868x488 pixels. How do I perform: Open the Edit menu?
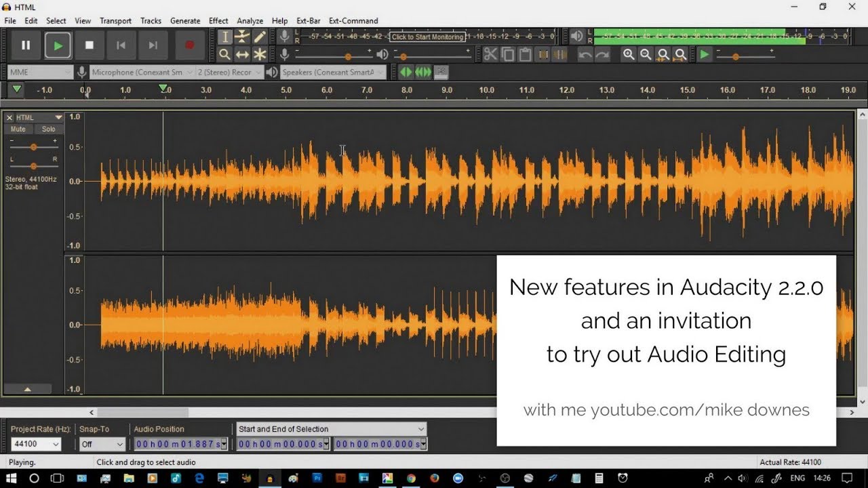pos(31,21)
